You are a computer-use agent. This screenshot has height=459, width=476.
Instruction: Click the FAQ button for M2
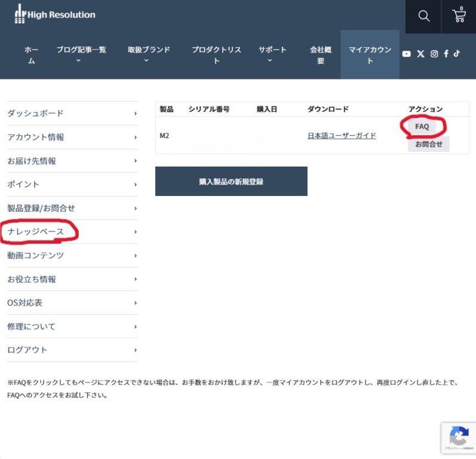point(422,127)
